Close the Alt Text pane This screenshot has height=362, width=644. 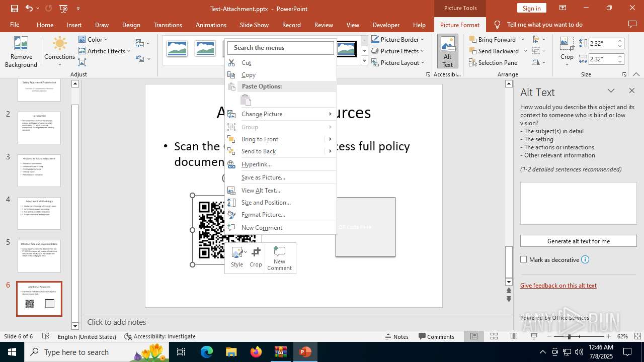click(632, 91)
